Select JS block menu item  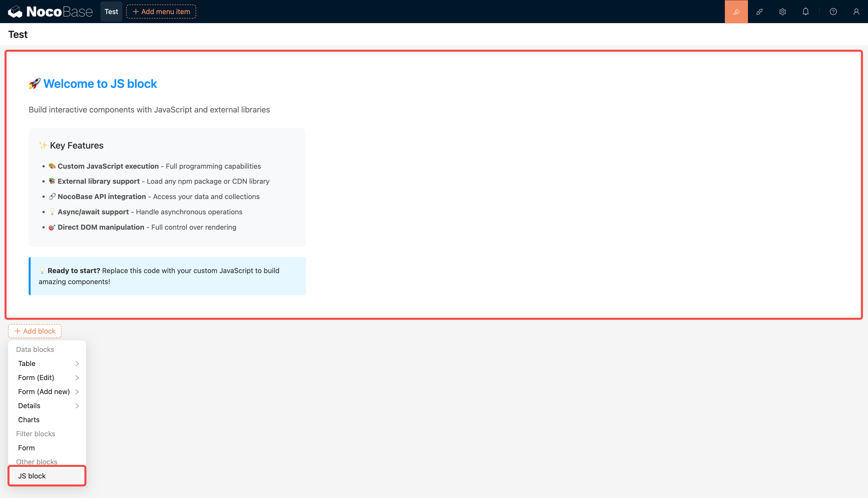32,476
